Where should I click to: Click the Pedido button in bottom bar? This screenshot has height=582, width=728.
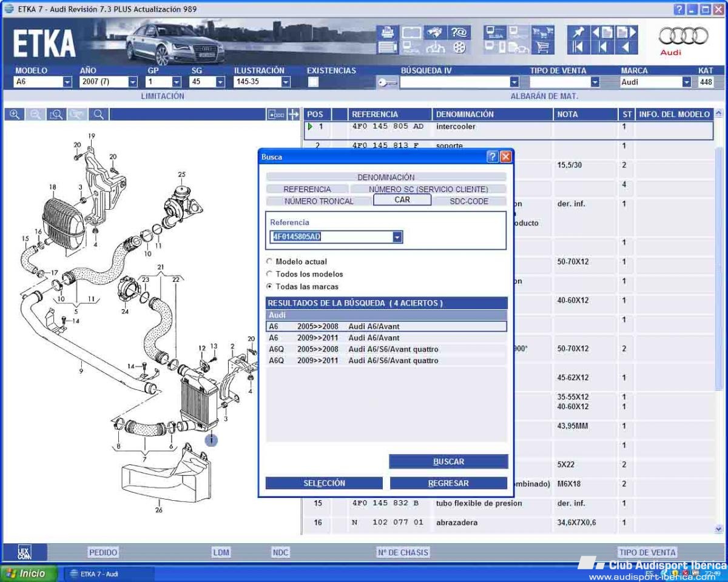103,552
